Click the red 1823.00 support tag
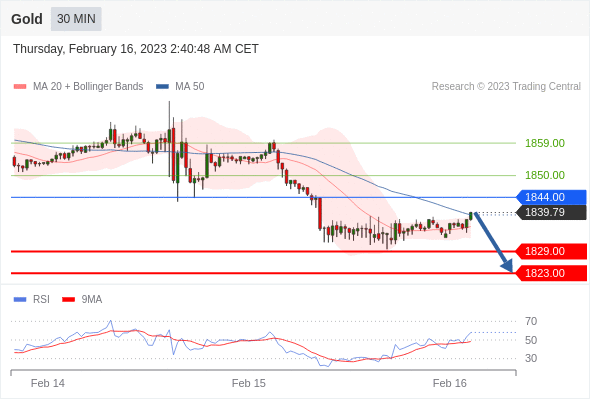This screenshot has width=590, height=400. point(551,273)
